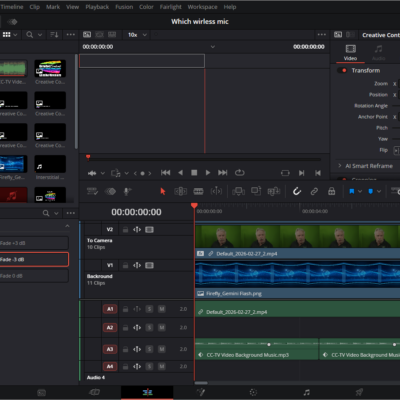This screenshot has height=400, width=400.
Task: Toggle the Transform enable switch
Action: (x=342, y=70)
